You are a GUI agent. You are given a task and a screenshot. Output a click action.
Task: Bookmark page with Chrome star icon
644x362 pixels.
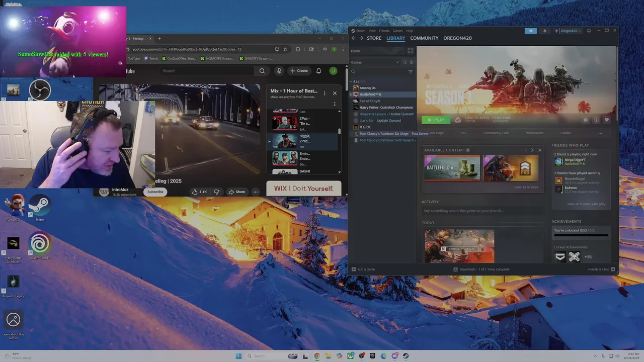coord(285,49)
